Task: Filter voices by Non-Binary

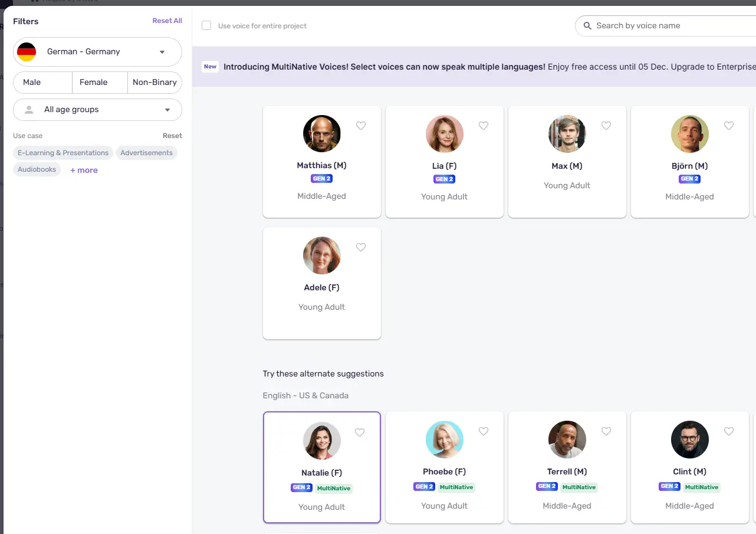Action: coord(155,82)
